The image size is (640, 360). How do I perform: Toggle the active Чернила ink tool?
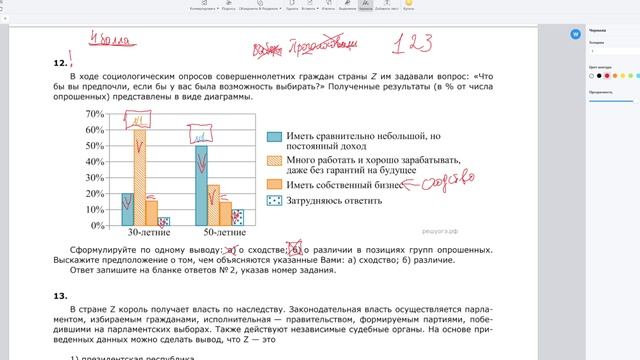[365, 5]
